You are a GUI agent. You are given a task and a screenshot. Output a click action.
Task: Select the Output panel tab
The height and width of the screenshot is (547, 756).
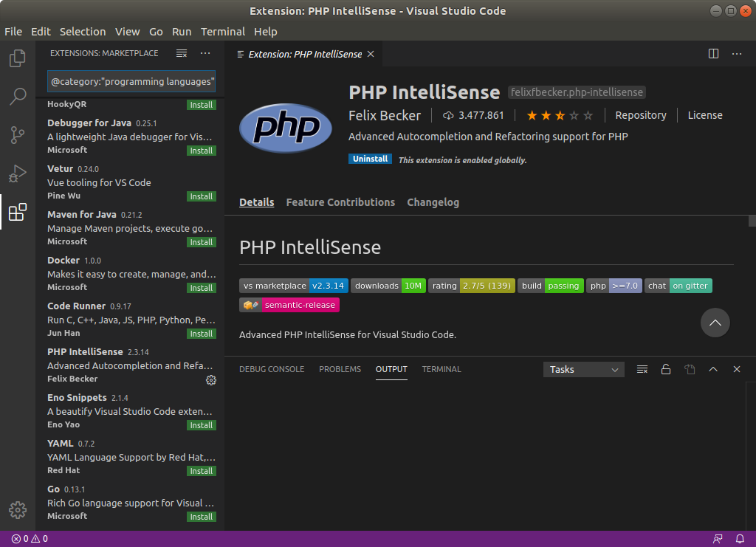[391, 369]
